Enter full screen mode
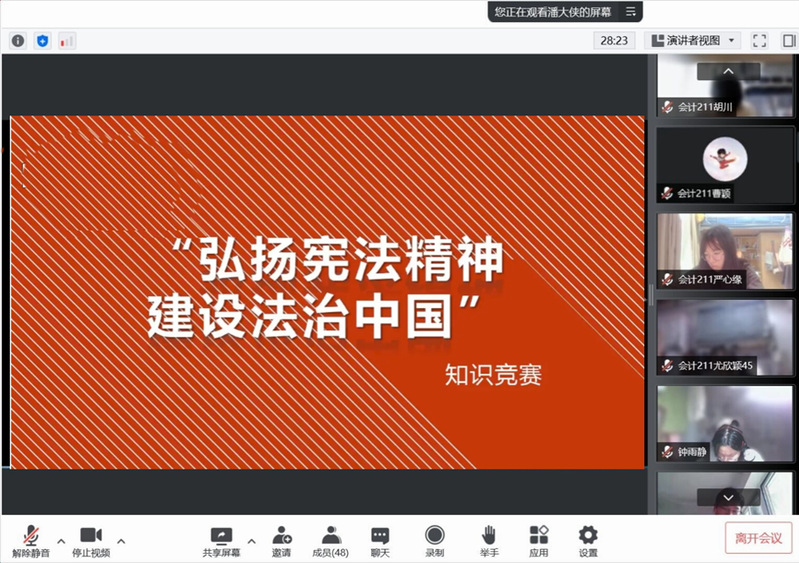Image resolution: width=799 pixels, height=563 pixels. tap(759, 41)
